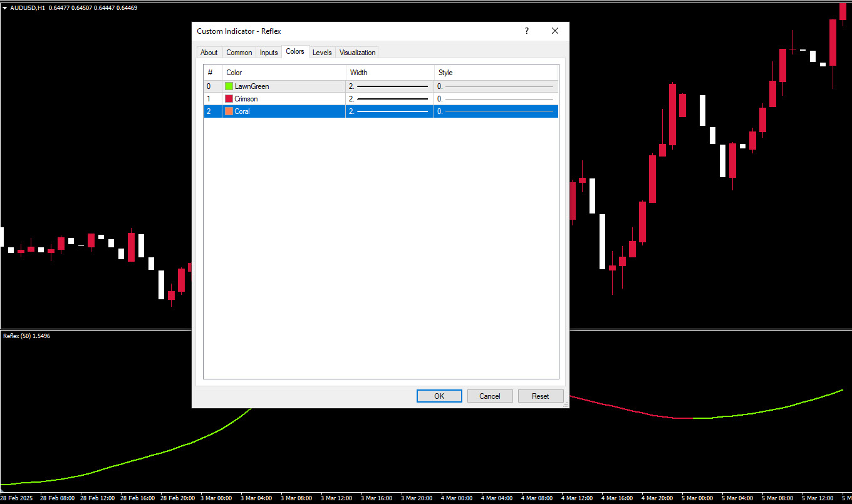This screenshot has height=504, width=852.
Task: Click the help question mark icon in the dialog title bar
Action: coord(526,31)
